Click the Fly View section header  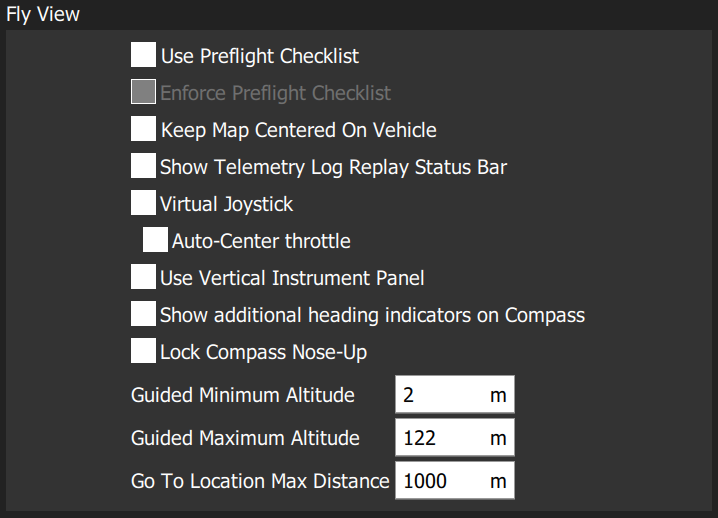[x=43, y=14]
